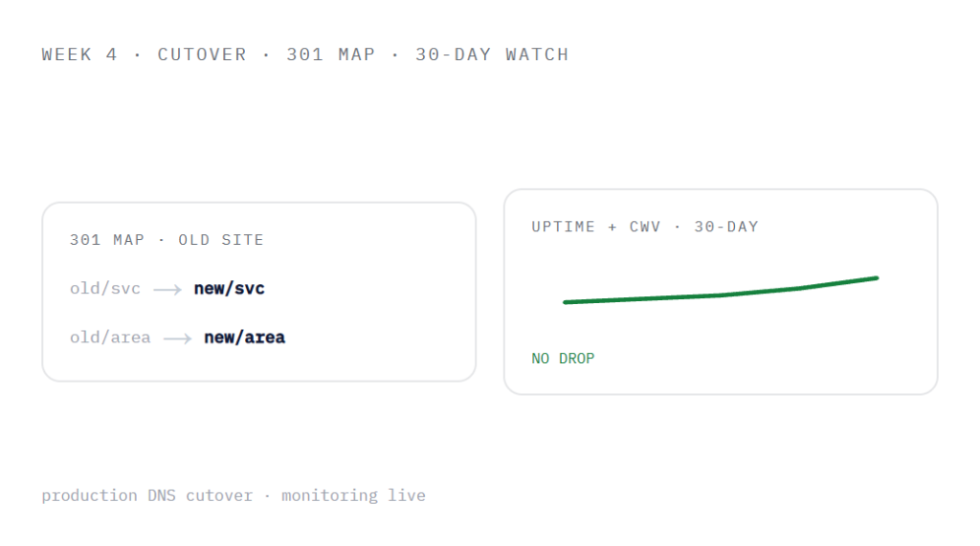Click the arrow after old/area

(177, 338)
